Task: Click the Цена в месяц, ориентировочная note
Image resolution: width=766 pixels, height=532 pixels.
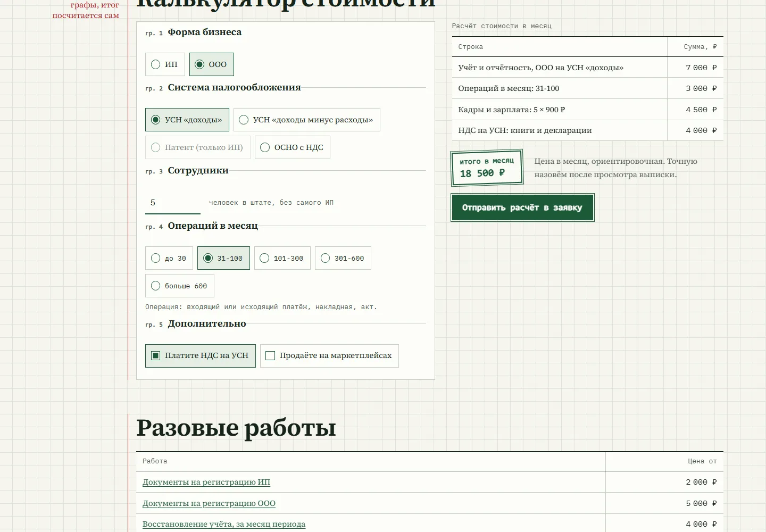Action: tap(615, 168)
